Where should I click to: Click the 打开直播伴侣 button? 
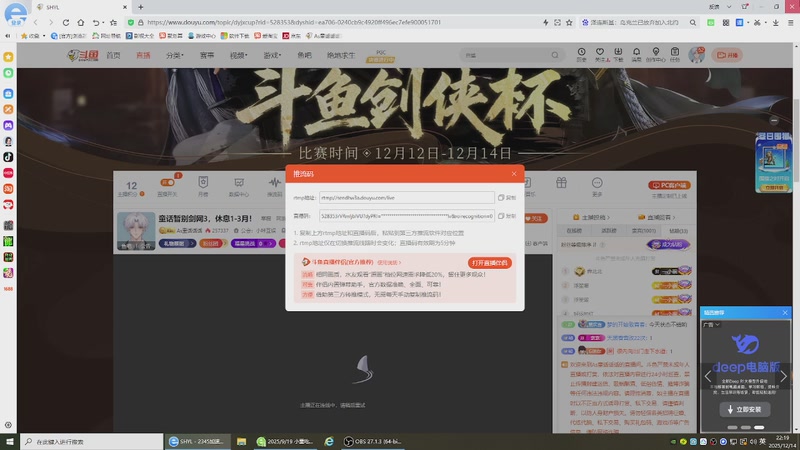(489, 263)
